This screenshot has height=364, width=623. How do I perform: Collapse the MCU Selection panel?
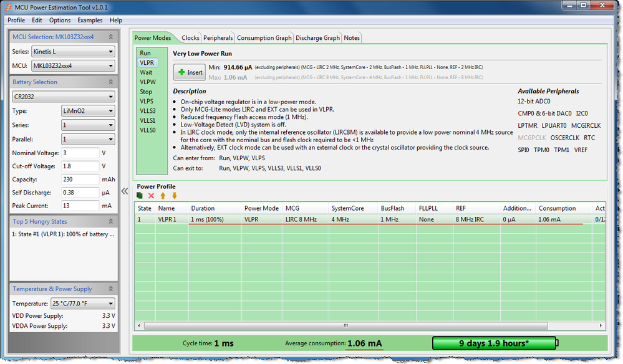click(x=111, y=37)
